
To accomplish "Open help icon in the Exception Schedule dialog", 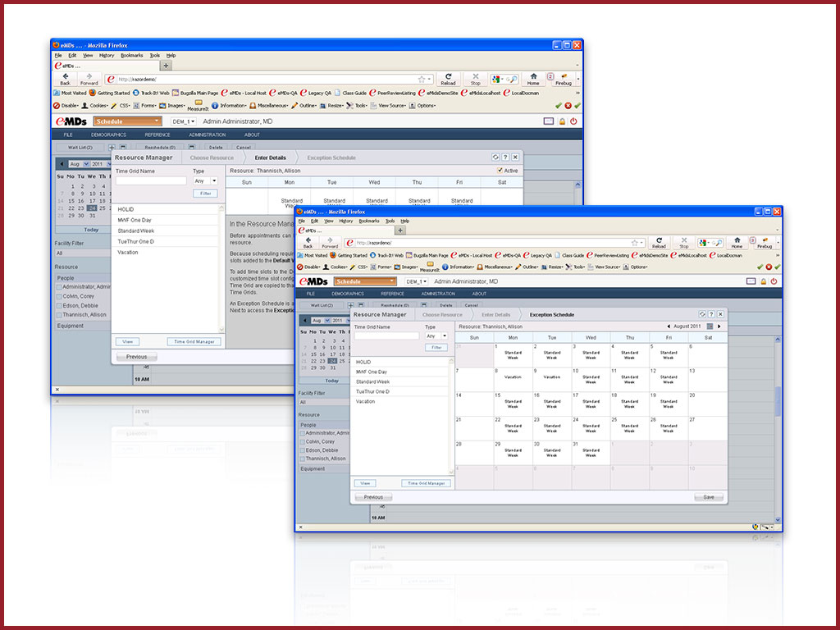I will tap(711, 314).
